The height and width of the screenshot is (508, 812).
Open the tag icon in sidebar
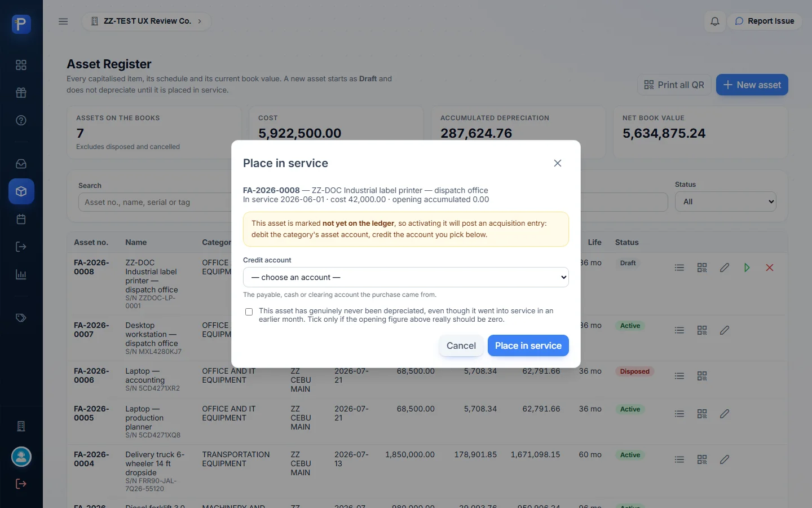[21, 318]
